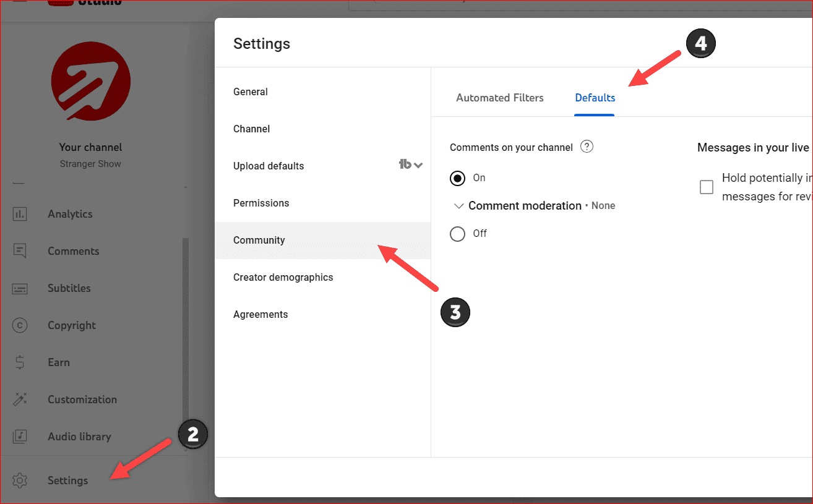813x504 pixels.
Task: Click the Messages in your live heading
Action: pos(754,147)
